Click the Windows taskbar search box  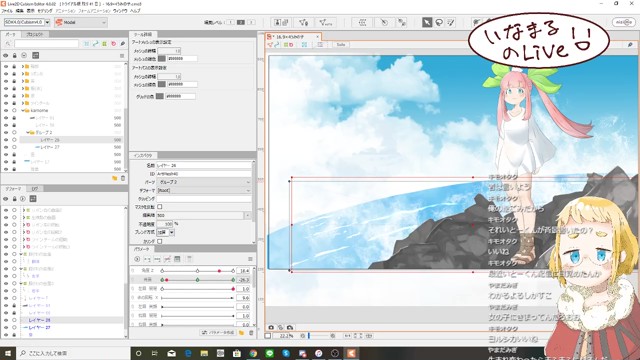pos(73,353)
